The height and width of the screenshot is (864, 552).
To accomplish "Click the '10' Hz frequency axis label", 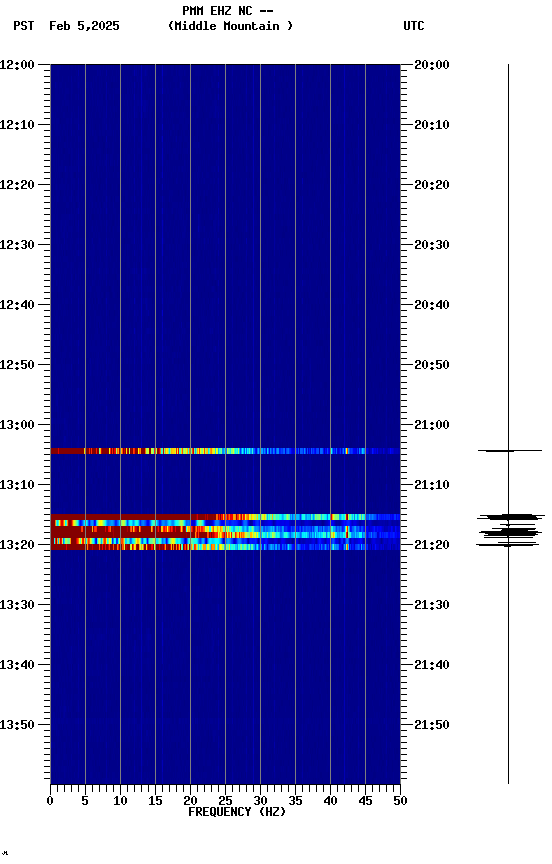I will (120, 801).
